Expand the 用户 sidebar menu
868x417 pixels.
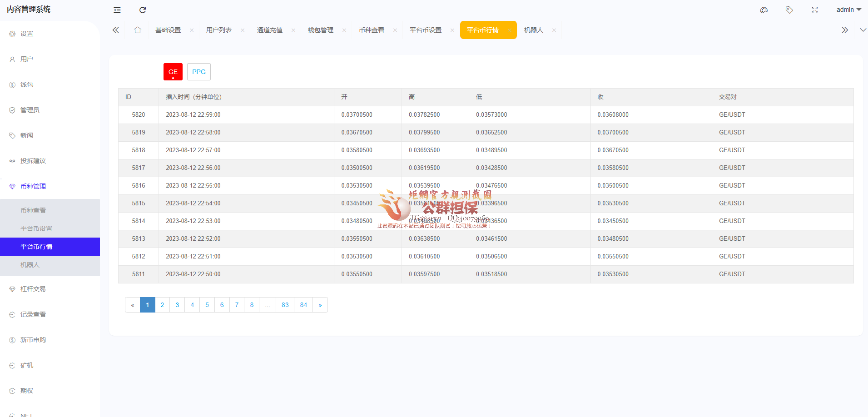50,59
